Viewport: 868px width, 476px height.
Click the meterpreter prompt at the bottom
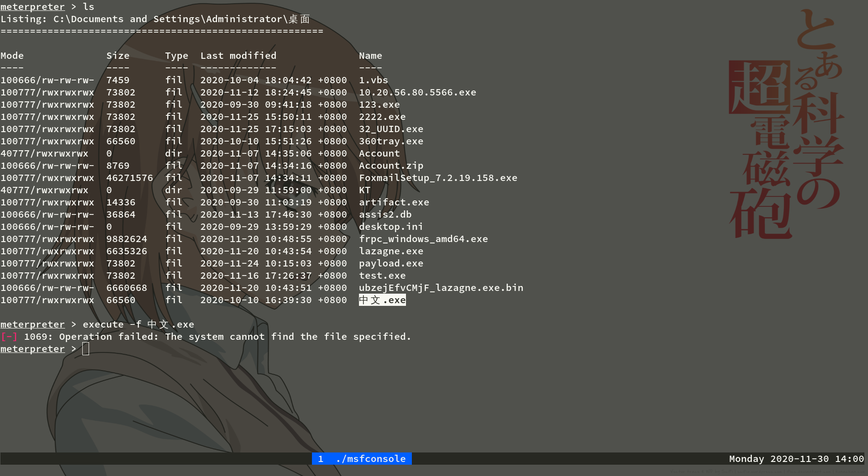[x=33, y=348]
